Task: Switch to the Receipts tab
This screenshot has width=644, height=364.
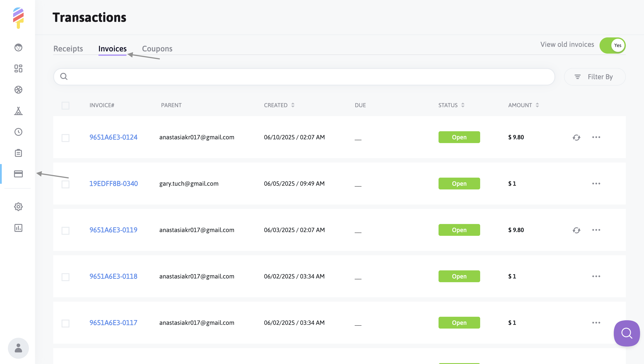Action: 68,49
